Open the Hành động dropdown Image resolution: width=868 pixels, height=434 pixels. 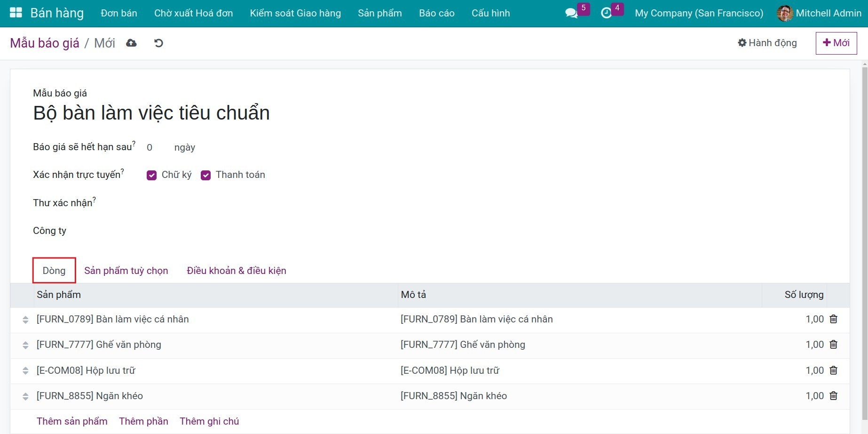click(x=767, y=43)
